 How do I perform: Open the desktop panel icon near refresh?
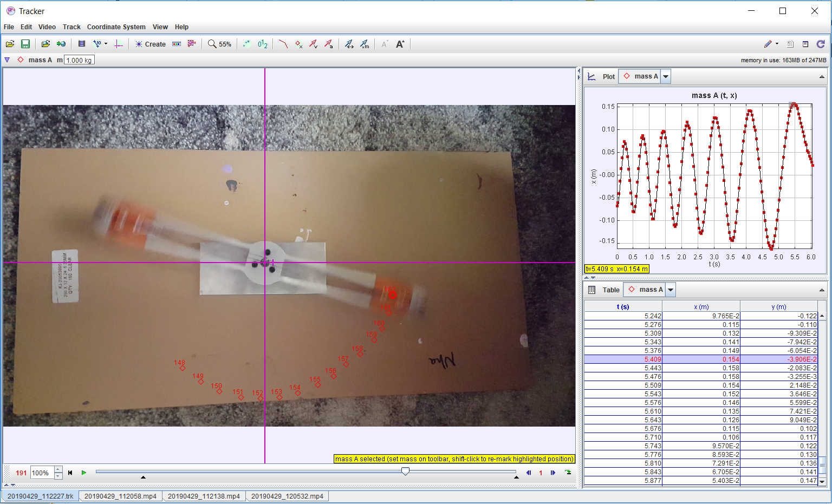point(805,44)
